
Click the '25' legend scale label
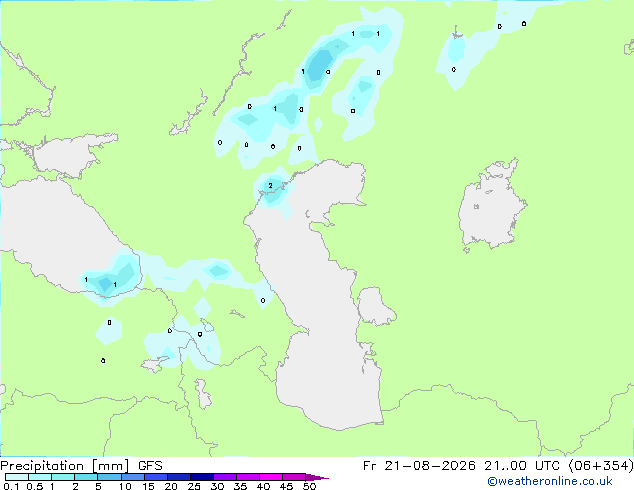click(x=194, y=486)
